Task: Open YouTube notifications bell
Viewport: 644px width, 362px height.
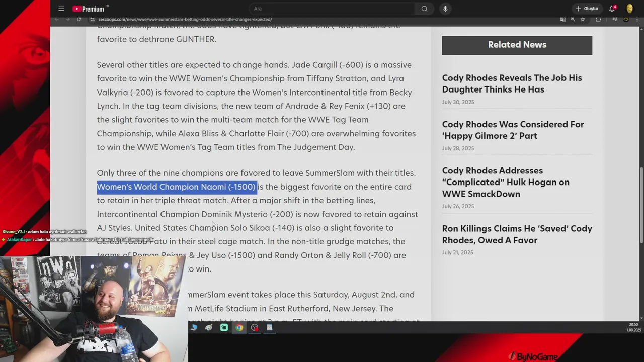Action: point(612,9)
